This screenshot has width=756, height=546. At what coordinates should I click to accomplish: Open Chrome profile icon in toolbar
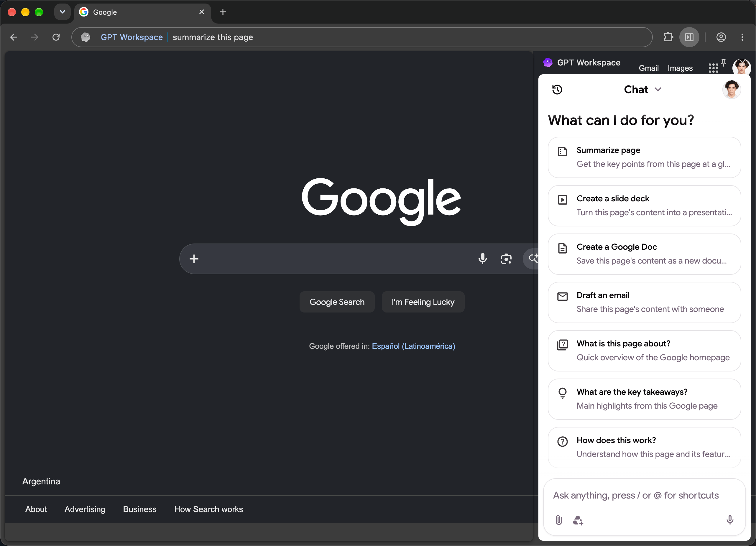721,37
